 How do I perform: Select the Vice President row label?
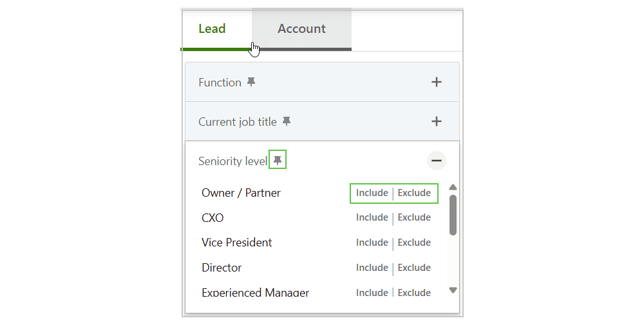236,243
